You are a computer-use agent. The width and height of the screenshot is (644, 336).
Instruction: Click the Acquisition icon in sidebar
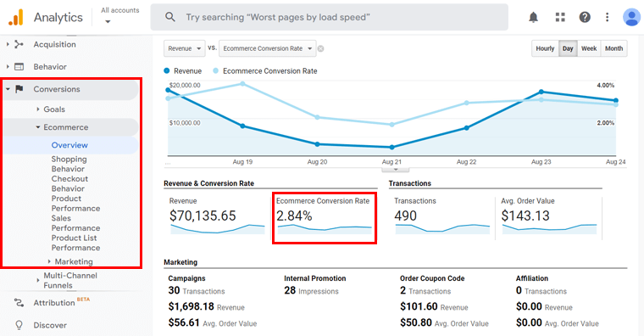19,44
